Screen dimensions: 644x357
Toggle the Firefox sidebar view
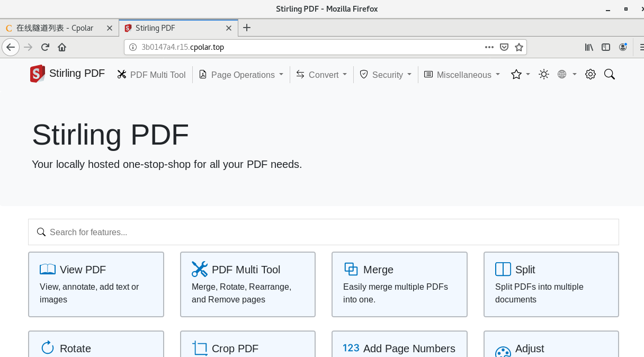[x=606, y=47]
